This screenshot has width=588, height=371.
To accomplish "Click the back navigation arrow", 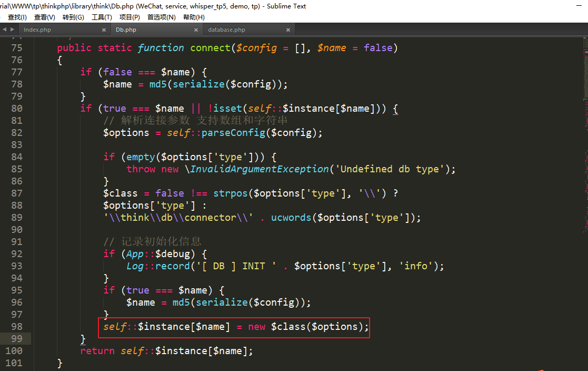I will pos(4,30).
